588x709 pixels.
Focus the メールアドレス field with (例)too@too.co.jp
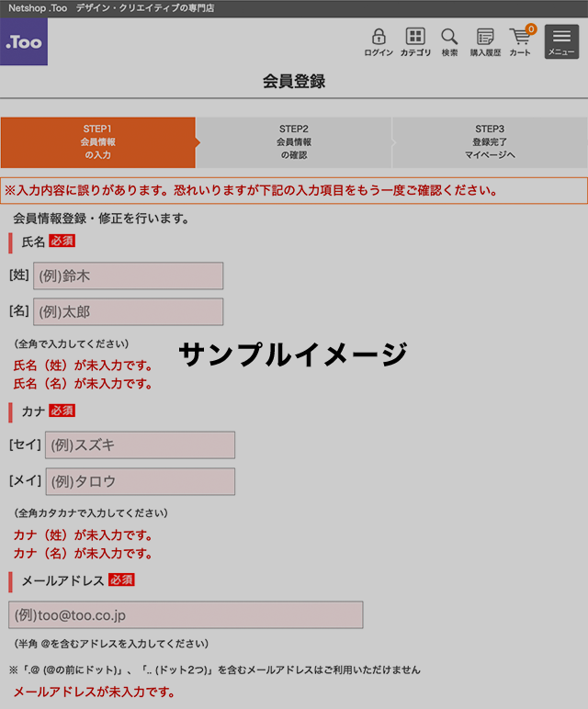pyautogui.click(x=186, y=614)
